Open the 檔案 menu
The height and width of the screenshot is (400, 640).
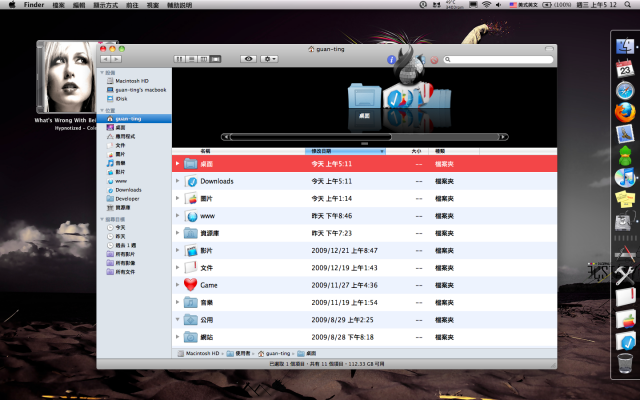click(x=58, y=5)
